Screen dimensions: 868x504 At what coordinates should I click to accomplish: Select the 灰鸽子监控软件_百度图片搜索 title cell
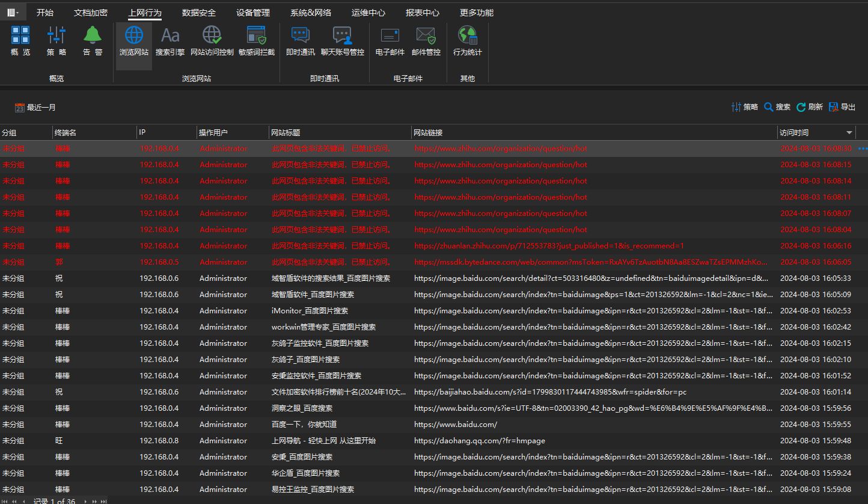tap(340, 343)
